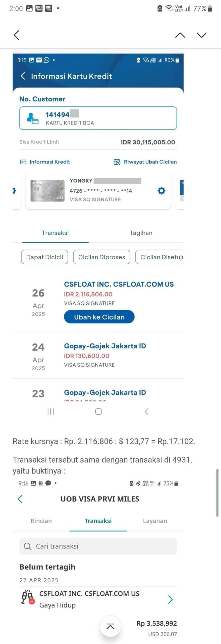Image resolution: width=221 pixels, height=644 pixels.
Task: Toggle the Cicilan Disetujui filter chip
Action: (x=160, y=257)
